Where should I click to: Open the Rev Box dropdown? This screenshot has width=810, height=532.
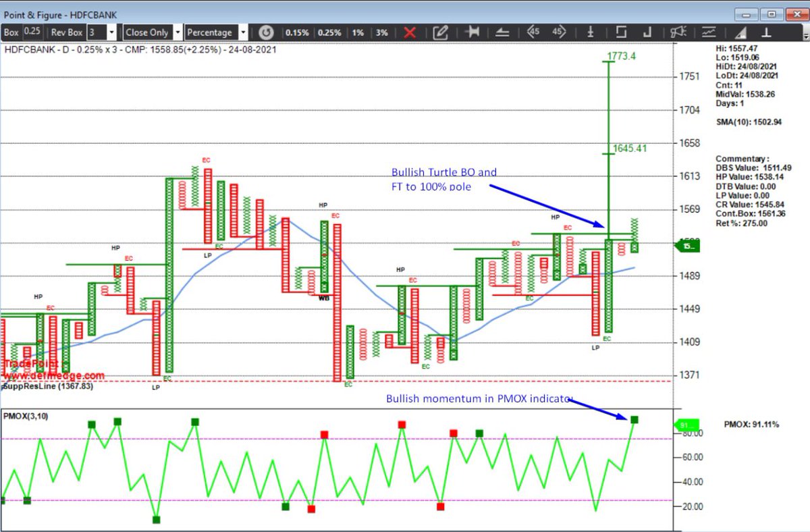coord(111,32)
